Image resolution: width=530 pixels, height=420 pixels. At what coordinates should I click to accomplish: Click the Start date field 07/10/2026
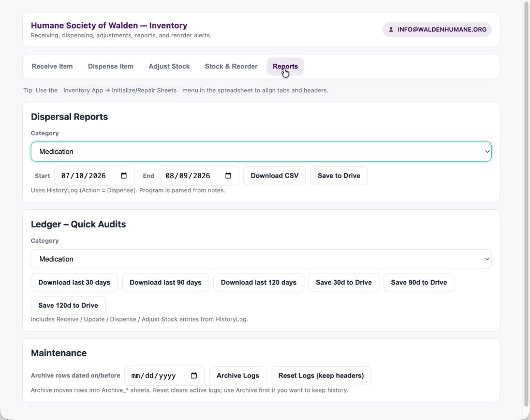coord(94,176)
